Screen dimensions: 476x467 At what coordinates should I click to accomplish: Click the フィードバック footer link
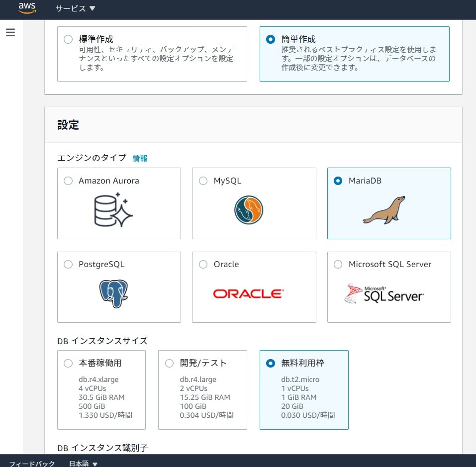(x=32, y=464)
